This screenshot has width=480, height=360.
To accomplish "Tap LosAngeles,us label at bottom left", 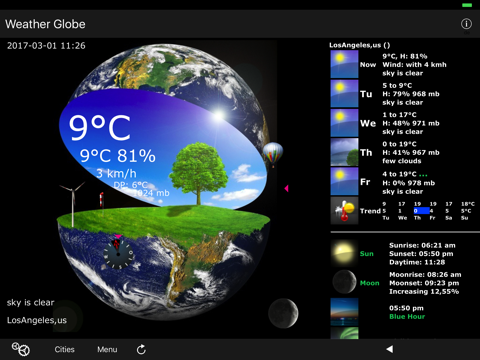I will (x=37, y=320).
